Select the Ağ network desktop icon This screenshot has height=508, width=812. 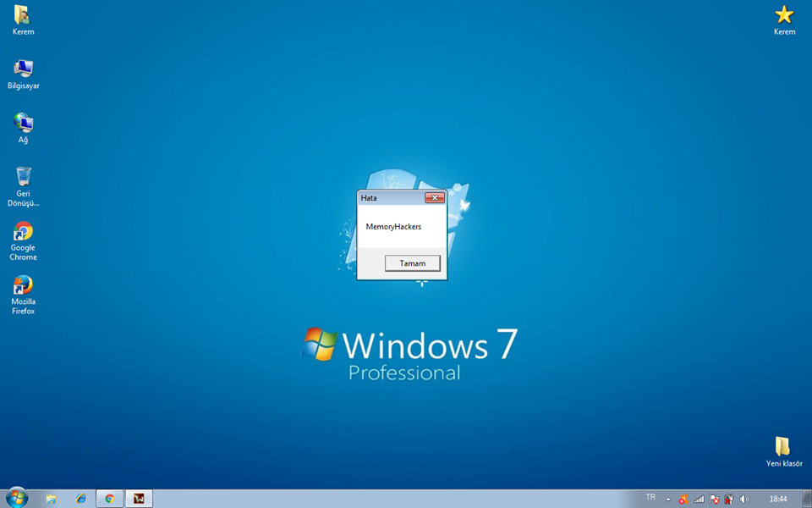point(24,128)
